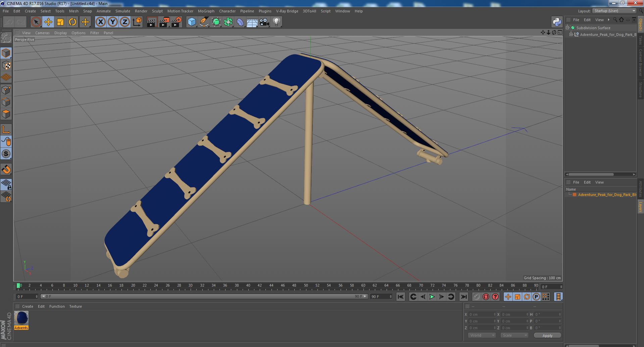644x347 pixels.
Task: Open the Layout Startup dropdown
Action: pyautogui.click(x=614, y=11)
